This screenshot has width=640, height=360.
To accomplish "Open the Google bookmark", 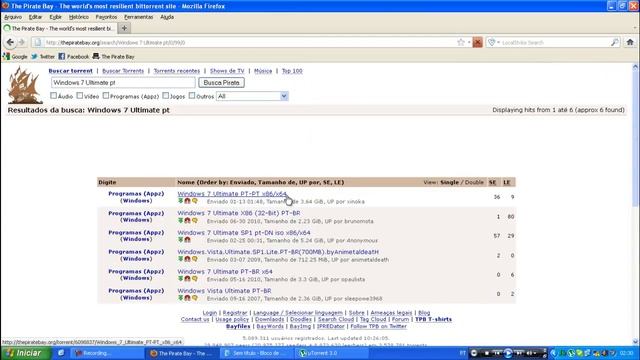I will (x=15, y=56).
